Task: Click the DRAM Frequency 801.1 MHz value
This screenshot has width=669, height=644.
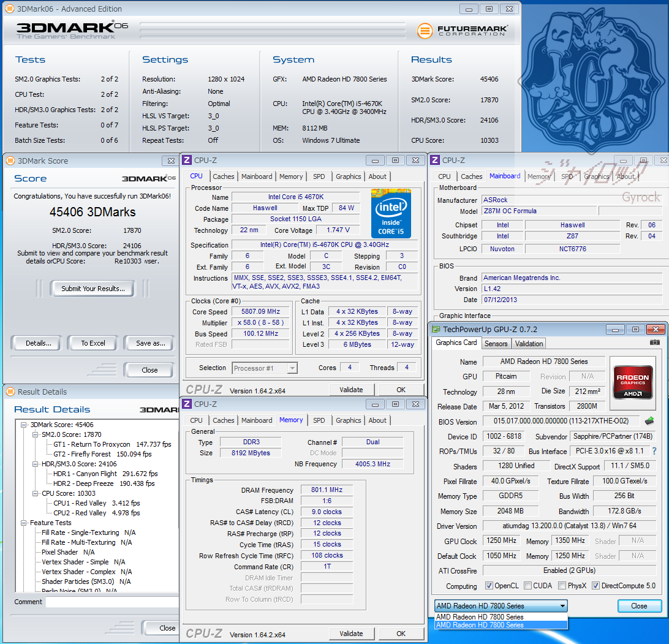Action: 327,490
